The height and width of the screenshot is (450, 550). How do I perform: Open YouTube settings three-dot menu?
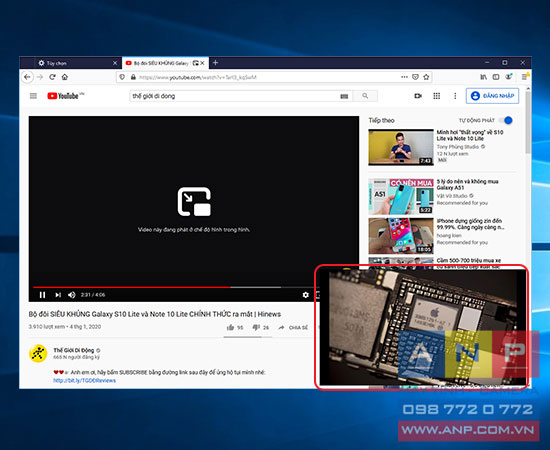click(x=455, y=96)
